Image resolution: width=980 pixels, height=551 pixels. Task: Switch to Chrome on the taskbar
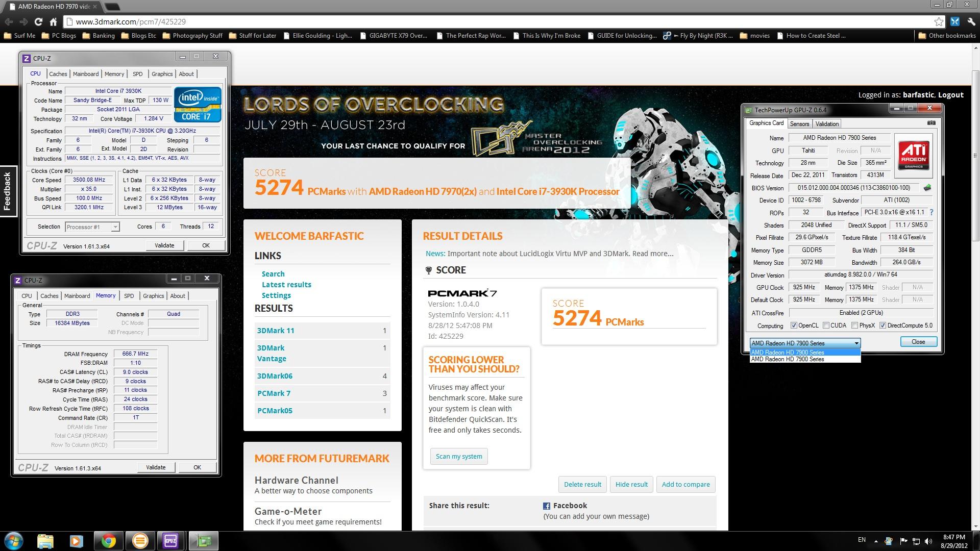click(108, 541)
